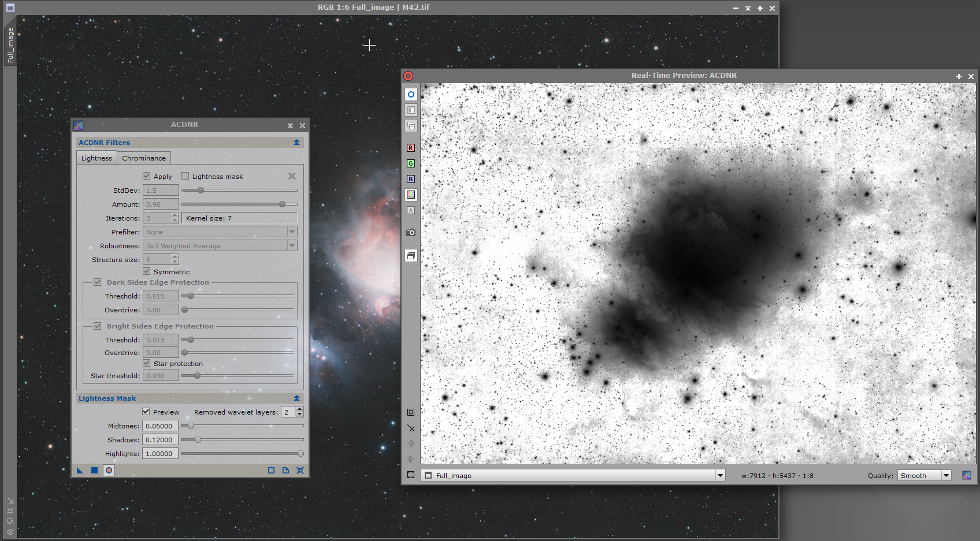Click Star threshold slider

(237, 376)
